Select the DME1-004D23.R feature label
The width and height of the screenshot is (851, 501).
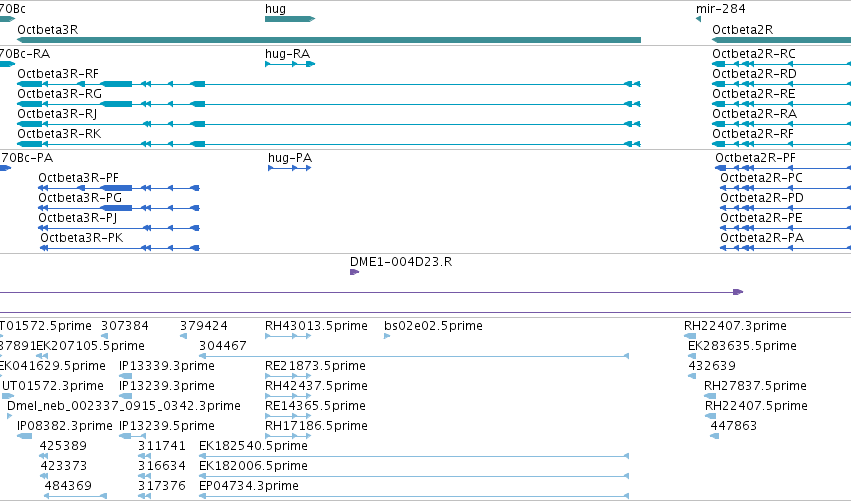(x=401, y=262)
